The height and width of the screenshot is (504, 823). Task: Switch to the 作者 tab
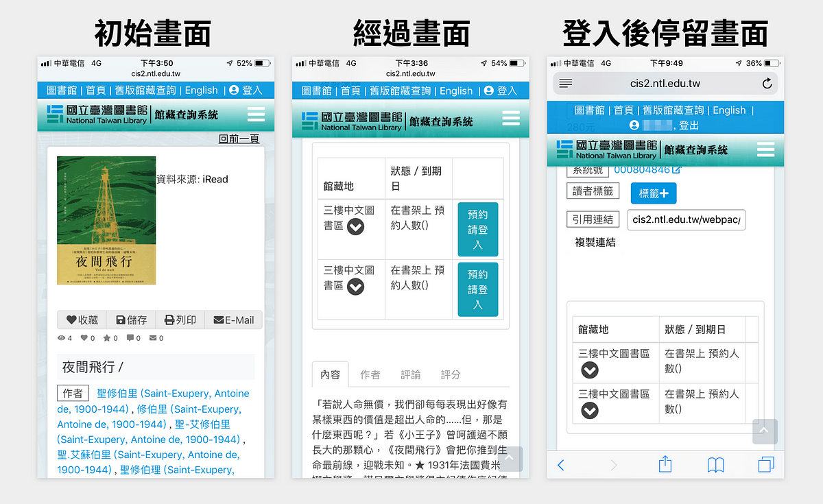[370, 374]
